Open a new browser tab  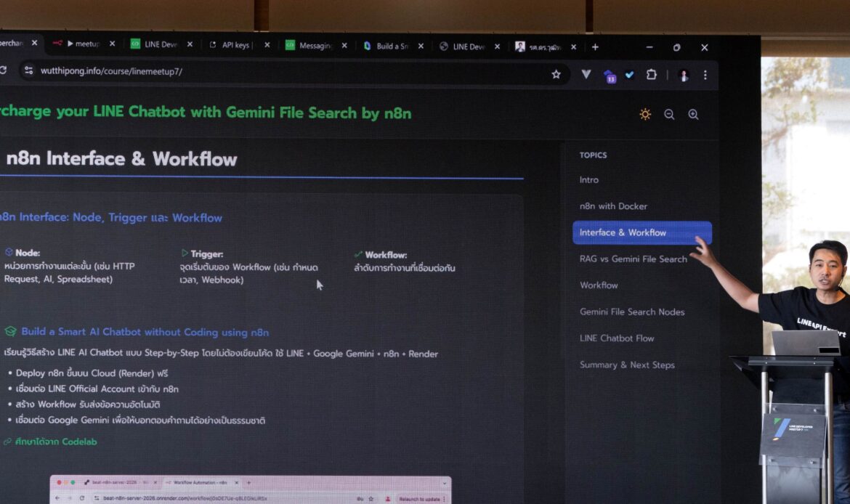(x=595, y=46)
